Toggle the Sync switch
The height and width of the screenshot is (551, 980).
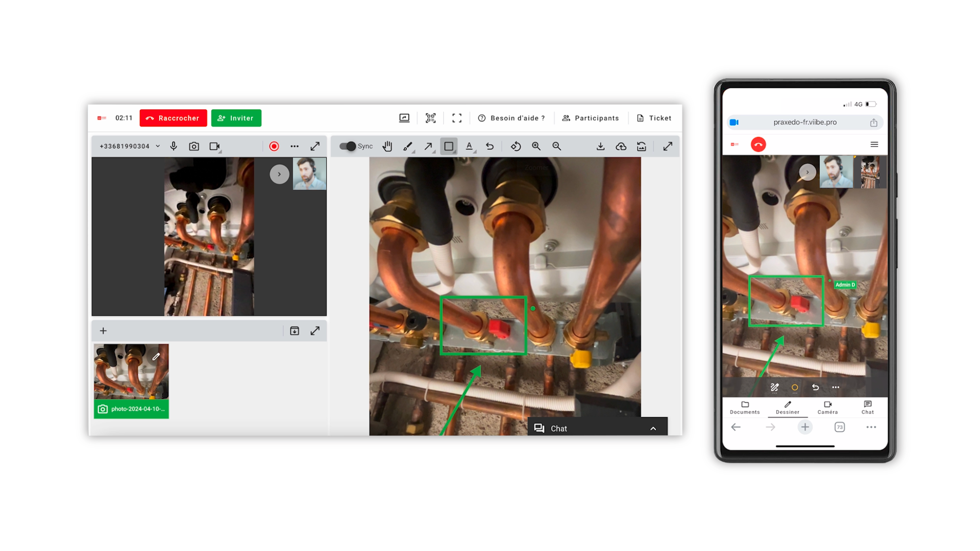[x=348, y=146]
